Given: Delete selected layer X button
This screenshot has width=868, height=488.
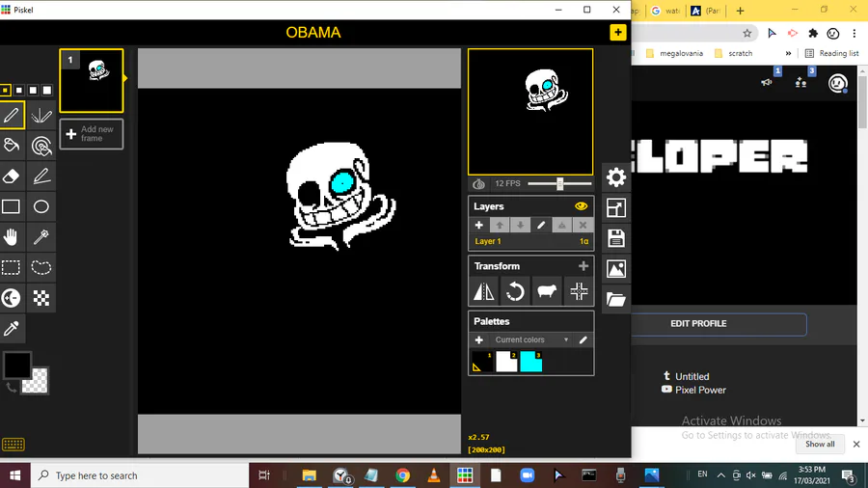Looking at the screenshot, I should [x=583, y=225].
